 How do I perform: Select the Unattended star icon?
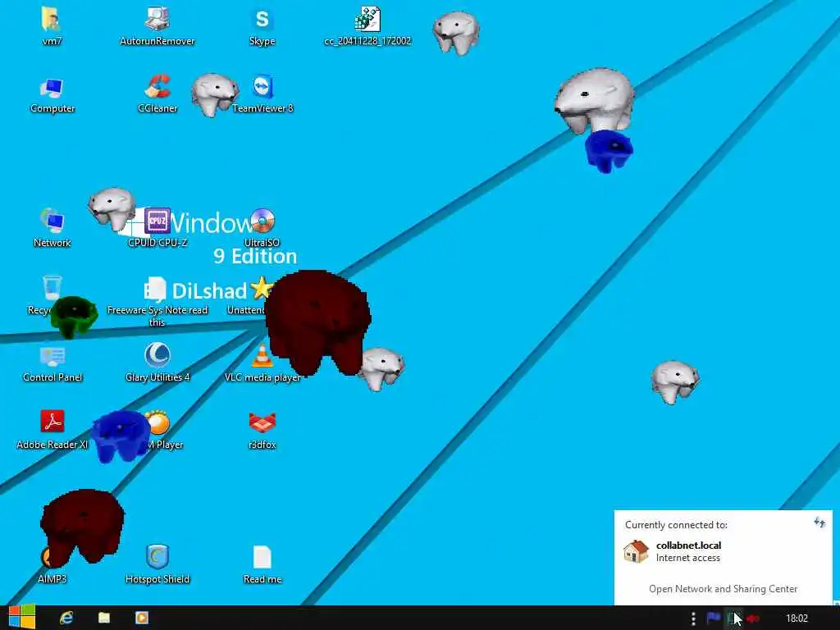tap(261, 288)
